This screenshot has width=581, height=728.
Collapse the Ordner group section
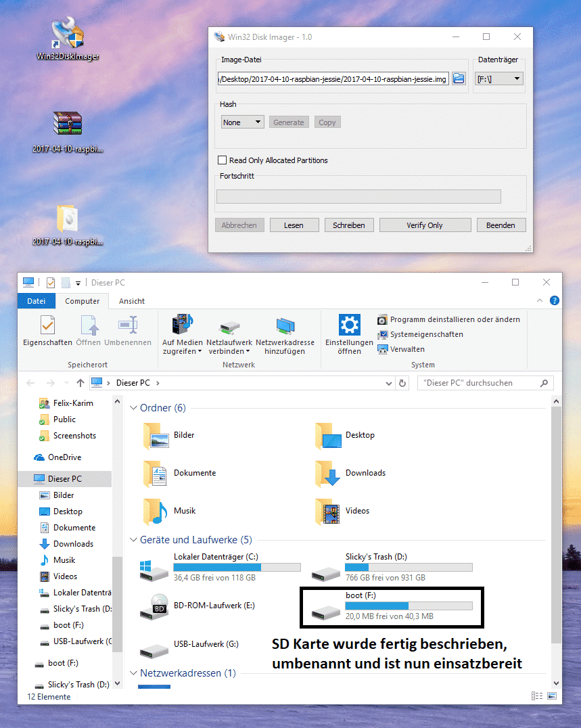coord(133,408)
